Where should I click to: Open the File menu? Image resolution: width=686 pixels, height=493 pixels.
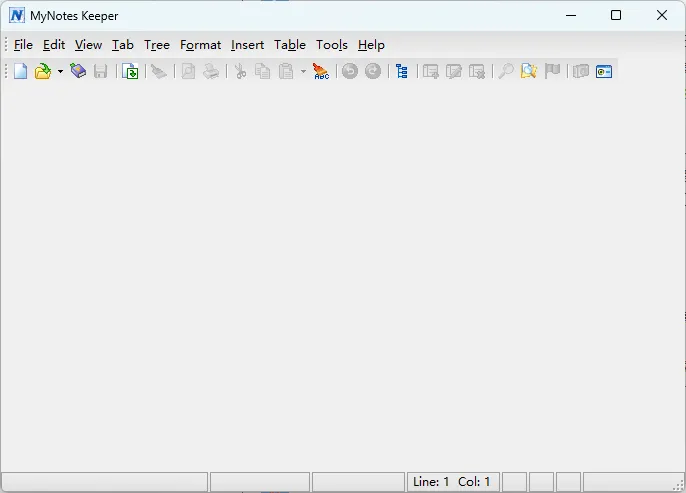click(23, 45)
